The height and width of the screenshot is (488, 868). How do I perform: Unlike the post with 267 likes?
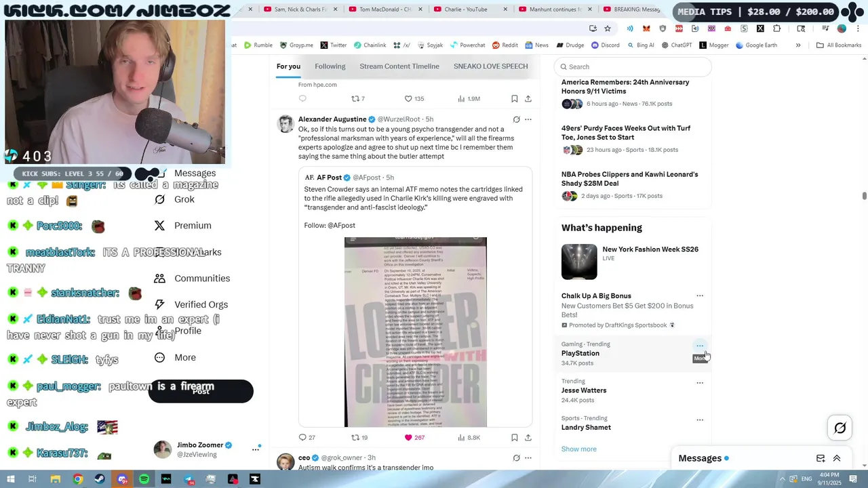[414, 438]
